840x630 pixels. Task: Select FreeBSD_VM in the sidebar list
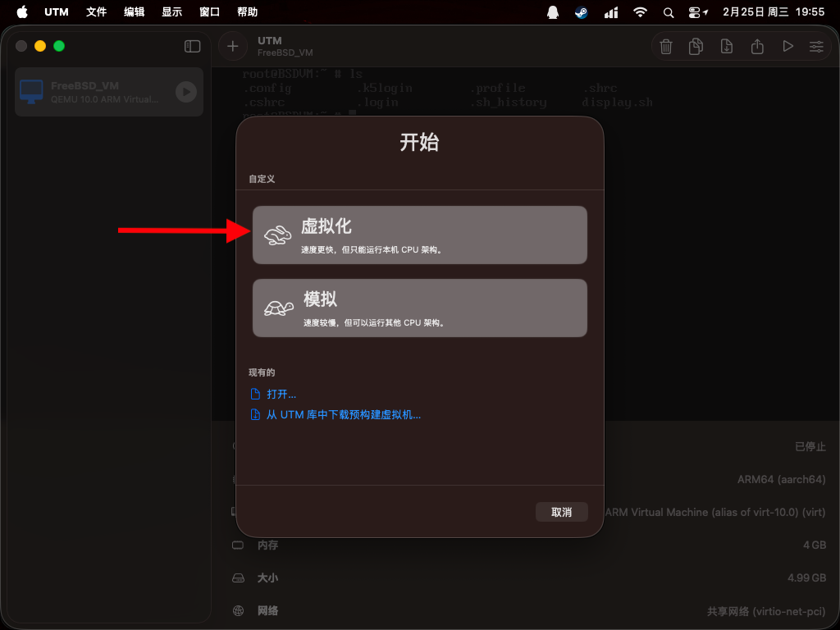109,92
